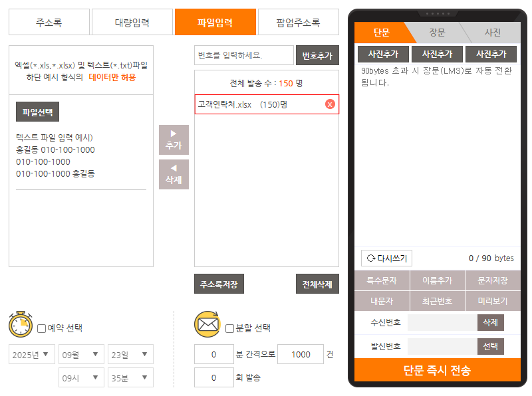Click the envelope split-send icon
Screen dimensions: 532x396
(x=207, y=324)
